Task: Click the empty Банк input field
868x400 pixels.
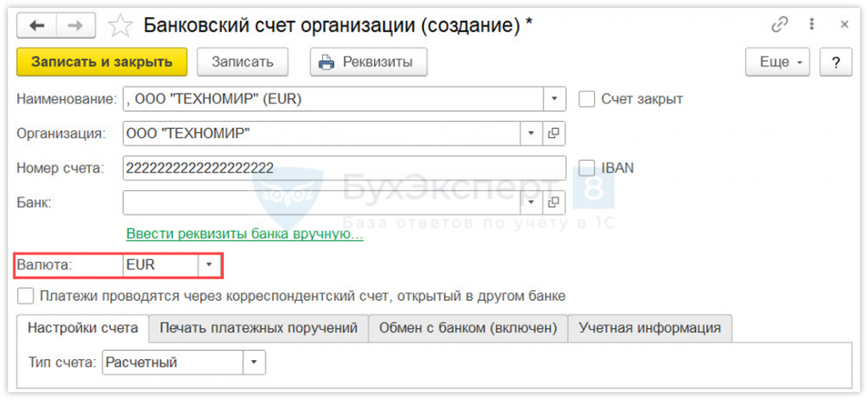Action: click(322, 203)
